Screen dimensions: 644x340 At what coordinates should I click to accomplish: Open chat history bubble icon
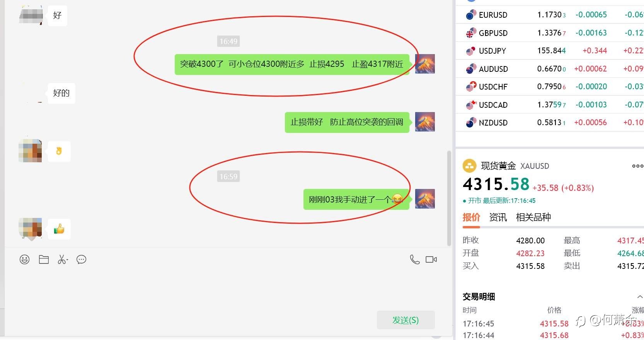[x=81, y=260]
